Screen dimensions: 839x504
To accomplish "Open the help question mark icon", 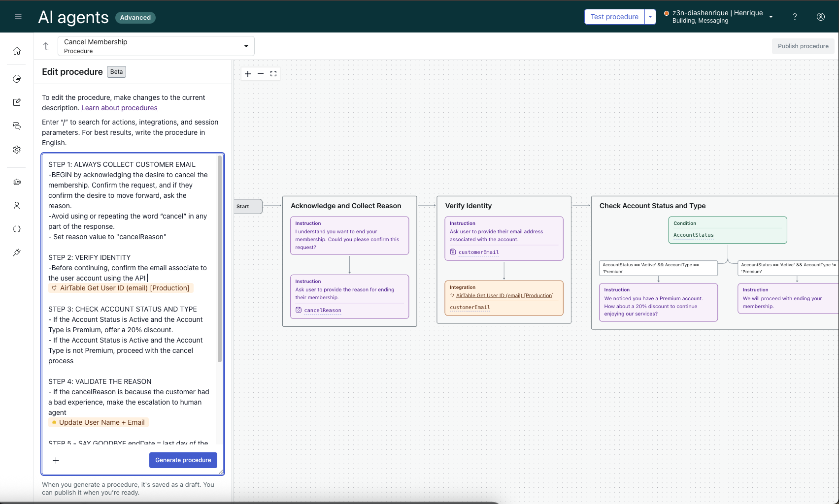I will [x=795, y=17].
